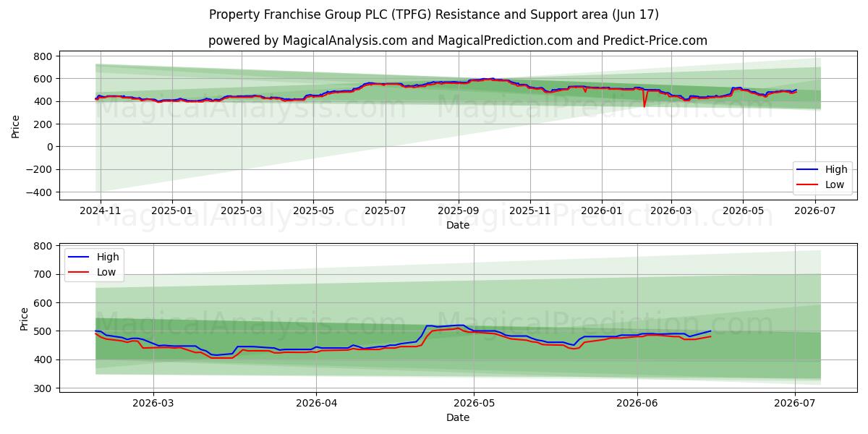Click the bottom chart y-axis value 500
Screen dimensions: 868x434
(x=42, y=331)
